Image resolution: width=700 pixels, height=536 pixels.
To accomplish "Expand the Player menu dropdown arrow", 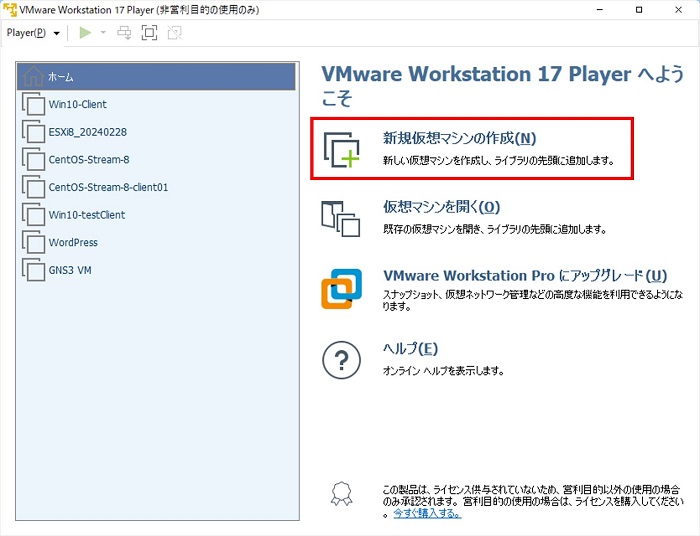I will pos(57,33).
